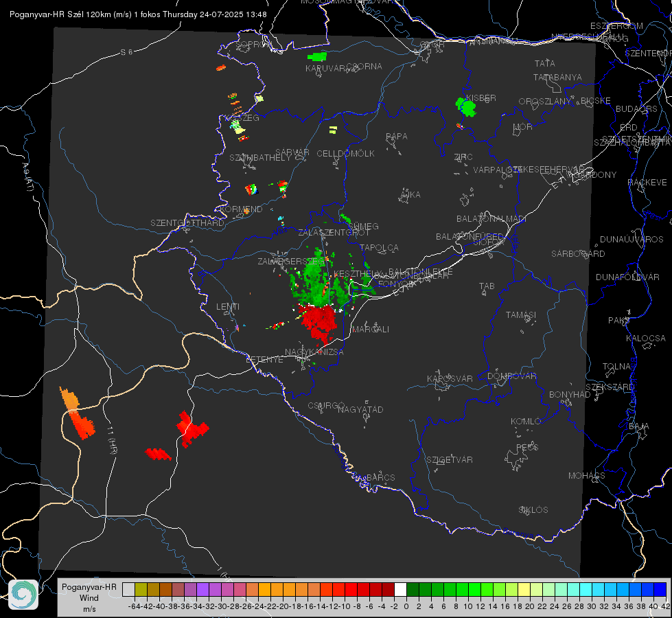The image size is (672, 618).
Task: Click the KISBÉR town label
Action: point(481,98)
